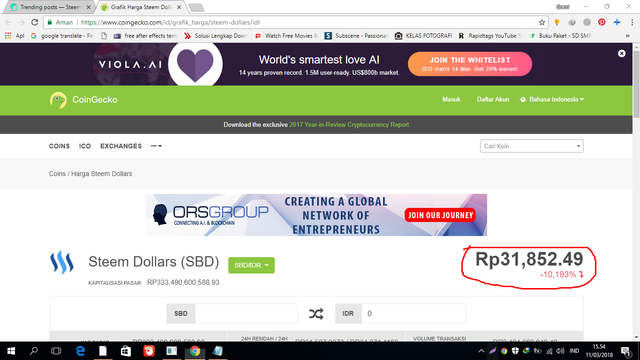This screenshot has width=640, height=360.
Task: Open Rapidtags YouTube bookmark
Action: pyautogui.click(x=489, y=36)
